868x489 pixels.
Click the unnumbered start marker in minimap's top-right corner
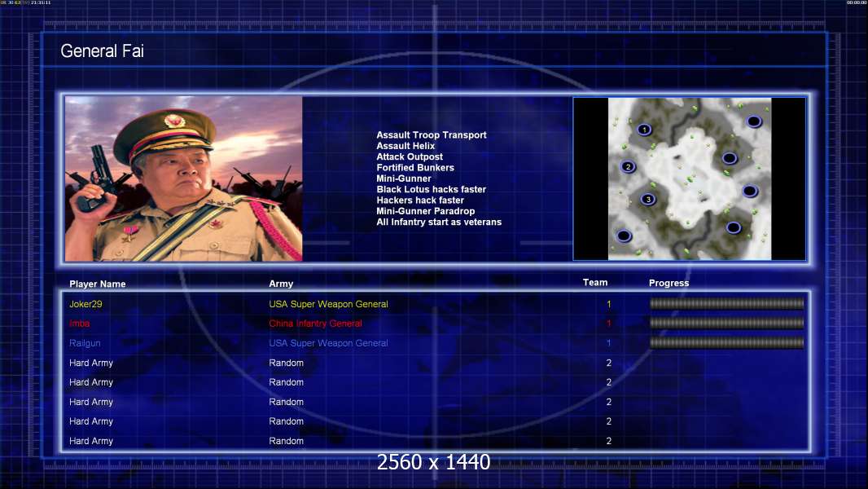pos(754,121)
